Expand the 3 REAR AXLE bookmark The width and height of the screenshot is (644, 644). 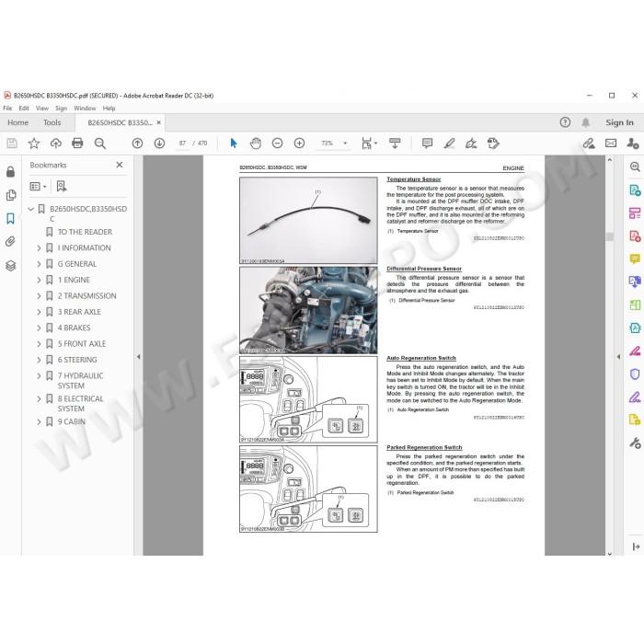coord(39,312)
